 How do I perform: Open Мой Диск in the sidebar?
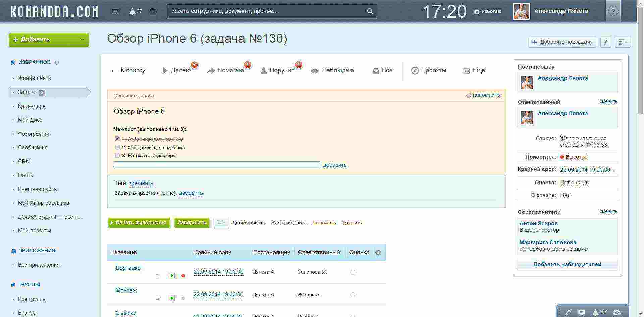(30, 120)
